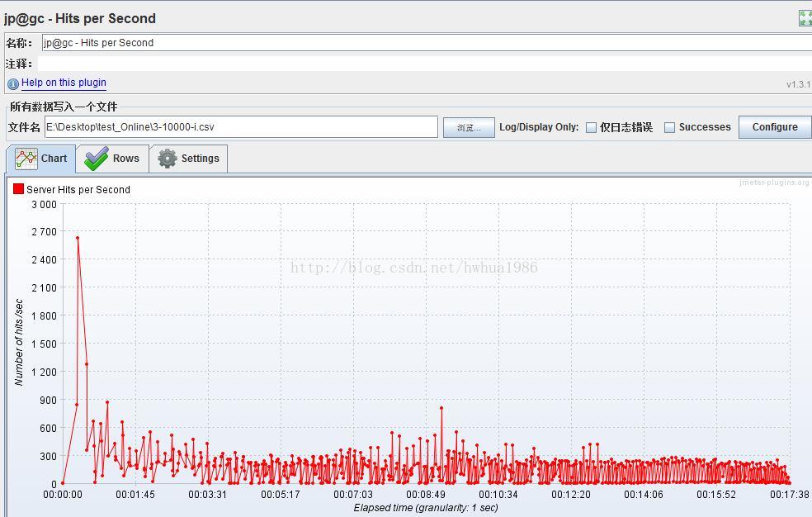Screen dimensions: 812x517
Task: Click the 所有数据写入一个文件 group title
Action: point(64,107)
